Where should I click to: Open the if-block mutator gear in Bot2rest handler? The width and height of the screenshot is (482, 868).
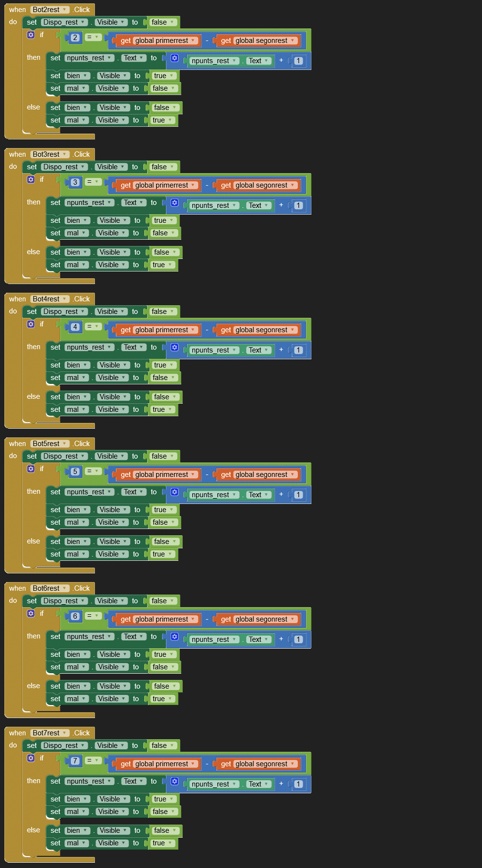pos(31,35)
